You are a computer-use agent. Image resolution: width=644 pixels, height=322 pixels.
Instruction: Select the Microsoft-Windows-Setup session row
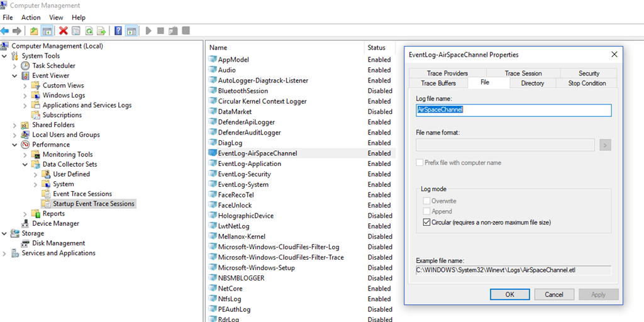[300, 268]
